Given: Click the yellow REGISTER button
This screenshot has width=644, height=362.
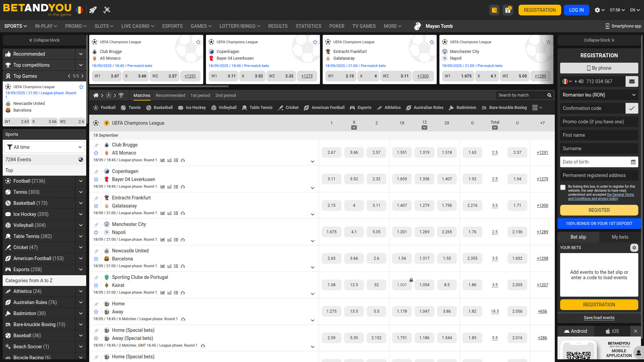Looking at the screenshot, I should 599,210.
